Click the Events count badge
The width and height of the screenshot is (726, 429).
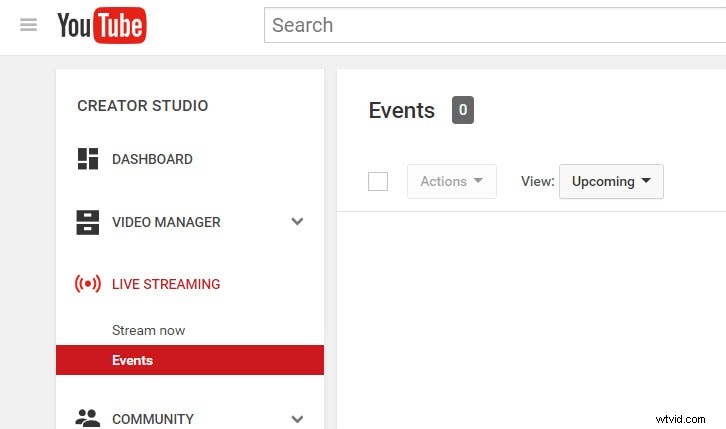click(x=463, y=110)
